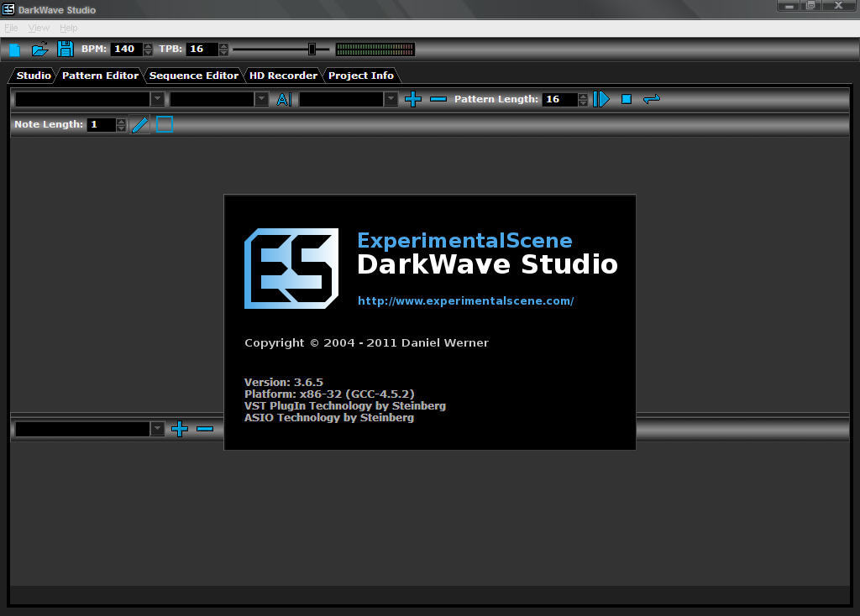Save the current project
The width and height of the screenshot is (860, 616).
[x=65, y=49]
